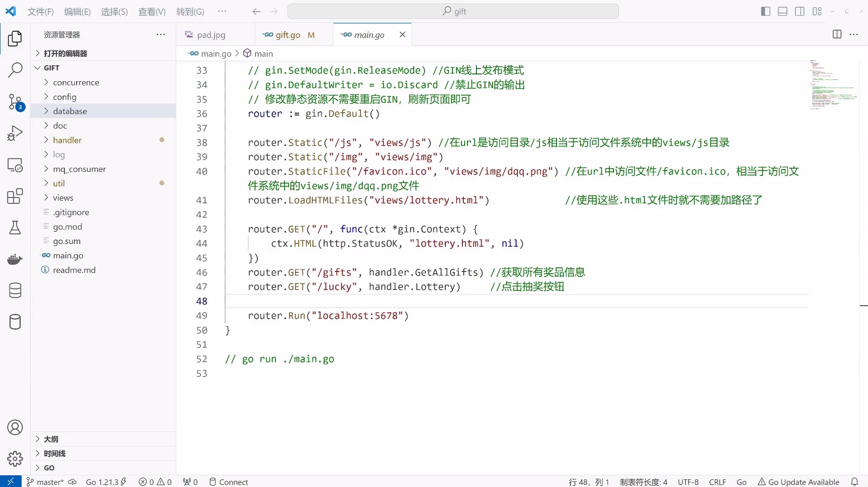Viewport: 868px width, 487px height.
Task: Open the Explorer view in activity bar
Action: (x=15, y=39)
